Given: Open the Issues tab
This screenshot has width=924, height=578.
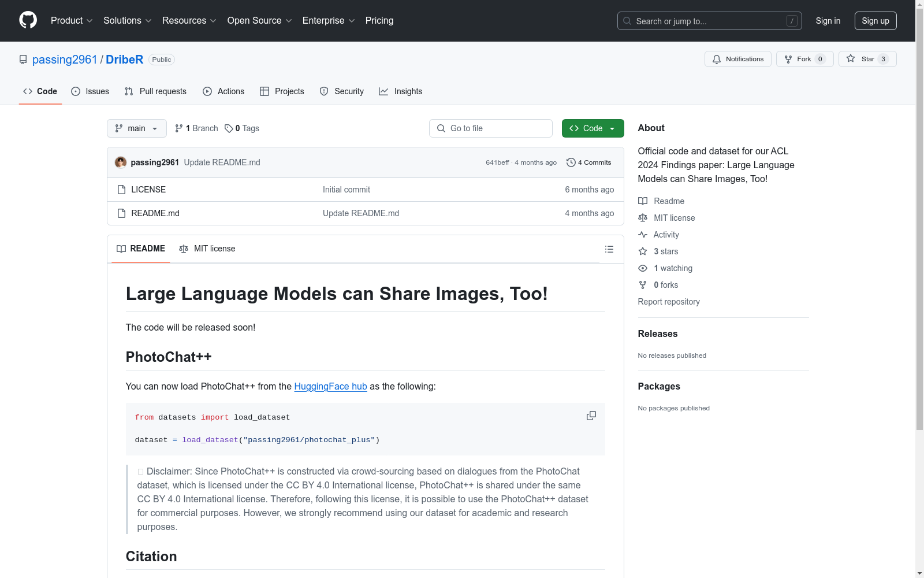Looking at the screenshot, I should coord(90,91).
